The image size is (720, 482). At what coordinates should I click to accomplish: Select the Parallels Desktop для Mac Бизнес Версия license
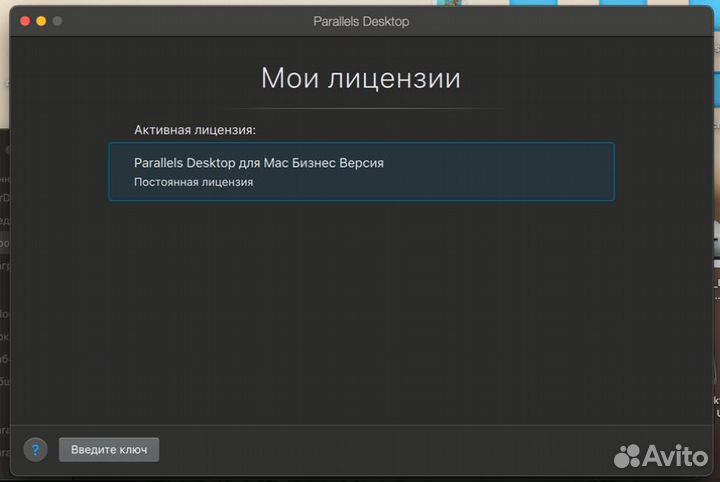(361, 171)
